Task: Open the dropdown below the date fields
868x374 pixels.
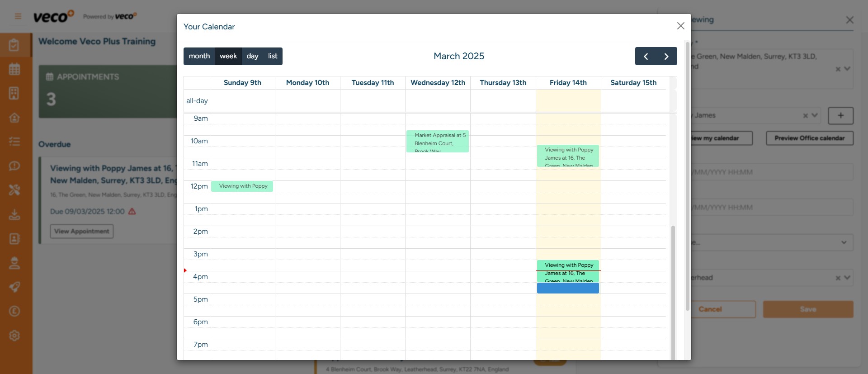Action: pyautogui.click(x=772, y=242)
